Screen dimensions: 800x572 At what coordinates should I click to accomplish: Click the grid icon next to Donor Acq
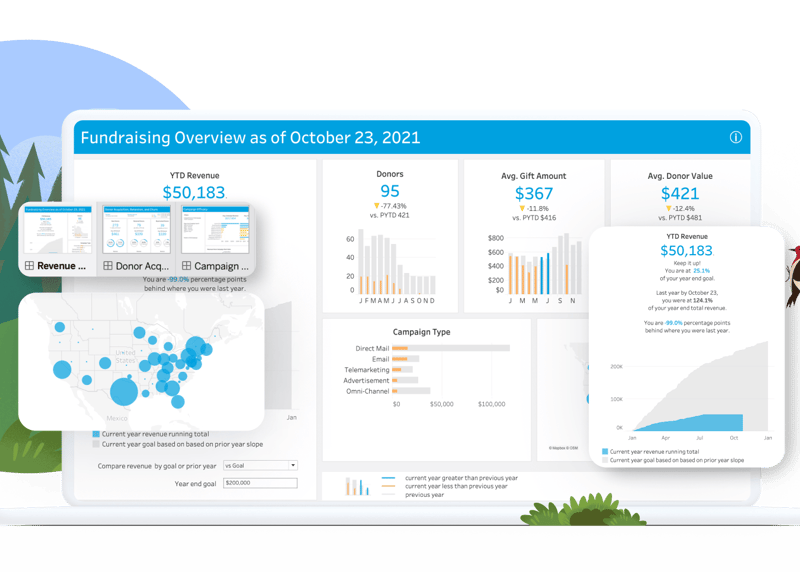(108, 266)
